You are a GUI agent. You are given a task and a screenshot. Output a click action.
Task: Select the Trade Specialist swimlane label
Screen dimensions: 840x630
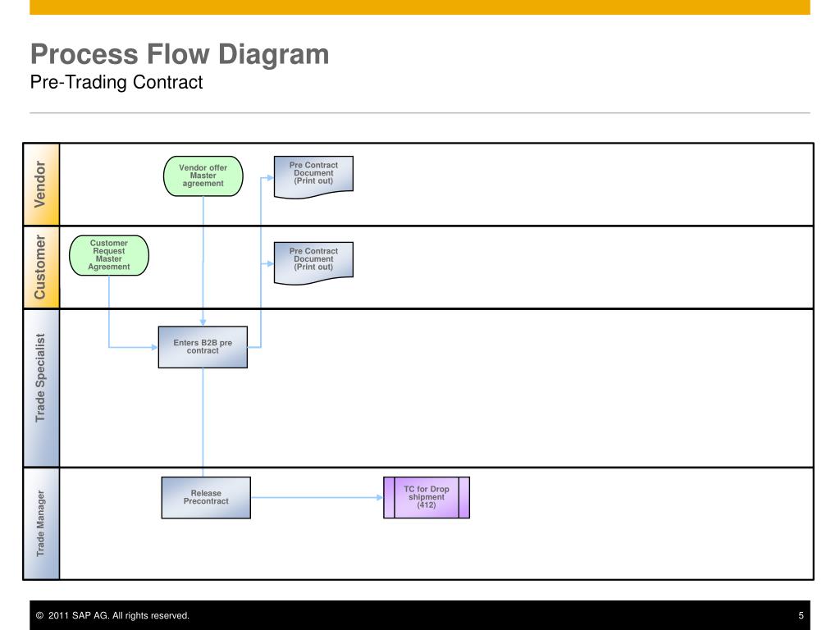tap(41, 388)
